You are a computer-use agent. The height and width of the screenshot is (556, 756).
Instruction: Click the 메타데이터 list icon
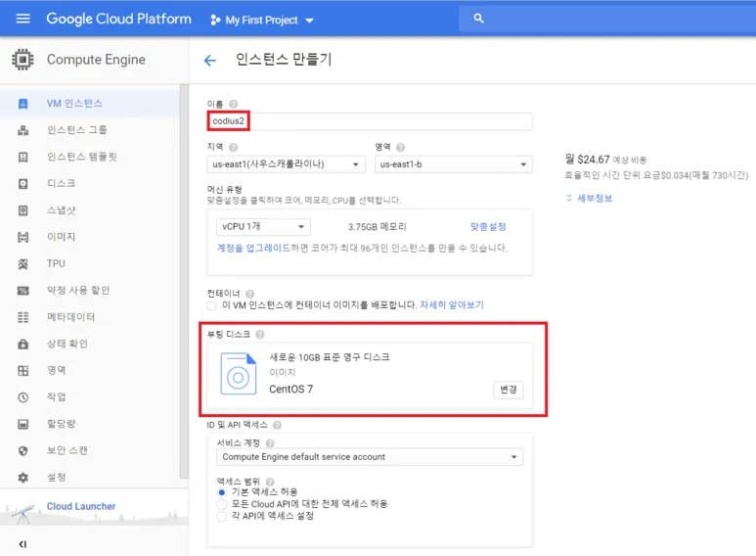[22, 317]
